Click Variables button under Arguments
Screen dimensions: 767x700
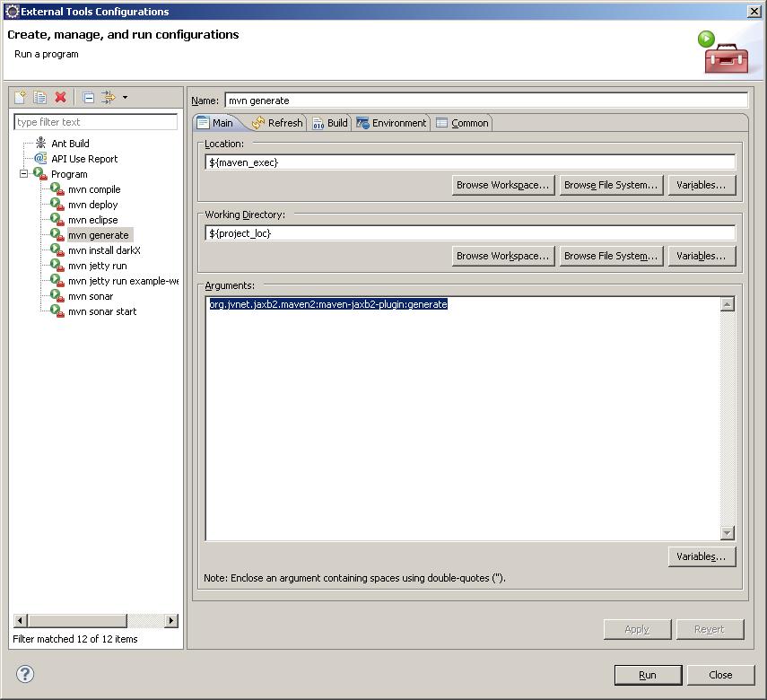[x=702, y=556]
